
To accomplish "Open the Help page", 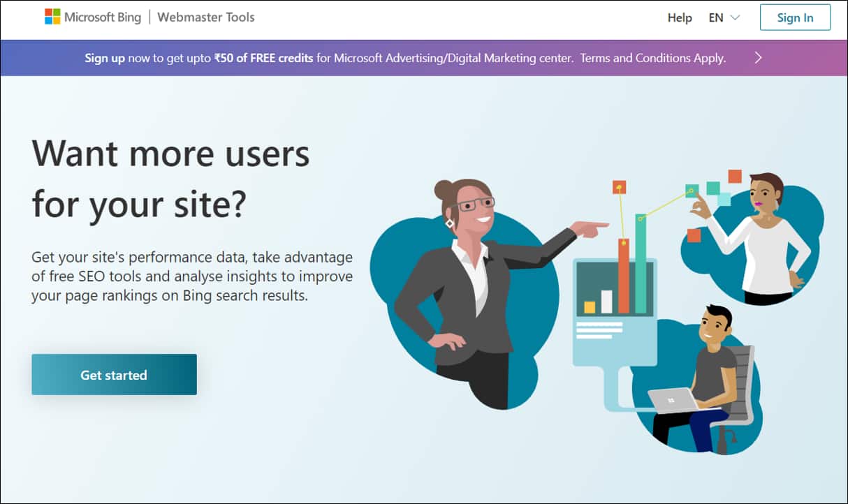I will (680, 17).
